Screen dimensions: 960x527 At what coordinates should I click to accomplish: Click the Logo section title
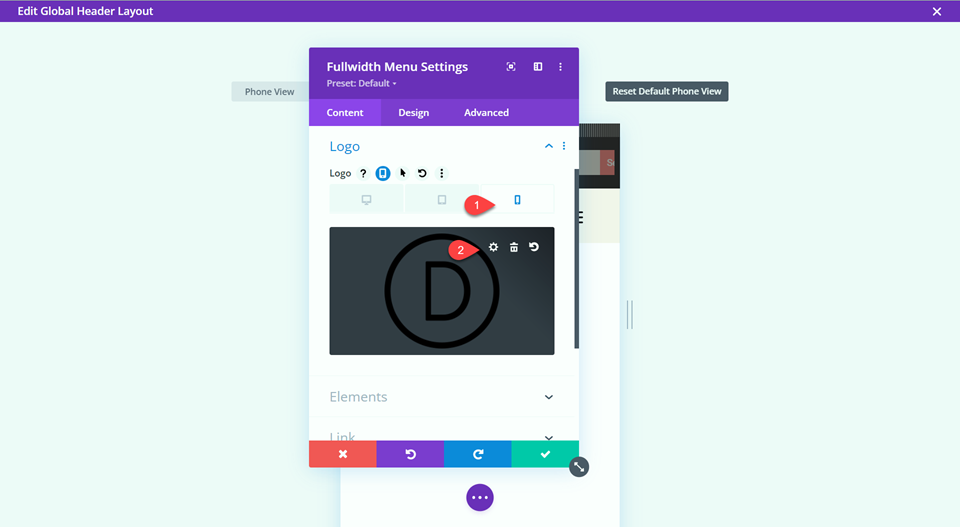tap(345, 146)
